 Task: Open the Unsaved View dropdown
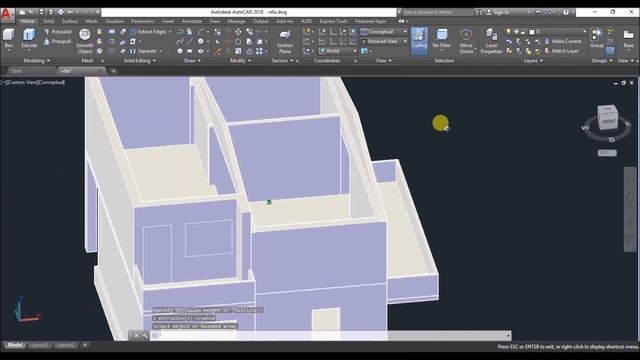coord(384,41)
